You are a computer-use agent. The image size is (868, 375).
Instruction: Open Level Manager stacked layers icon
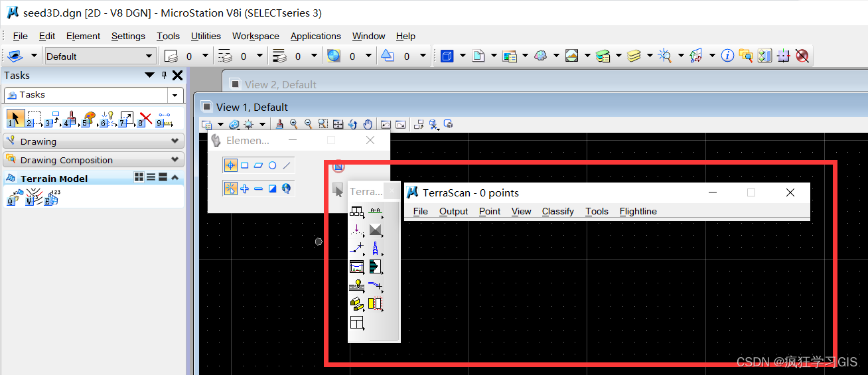603,56
